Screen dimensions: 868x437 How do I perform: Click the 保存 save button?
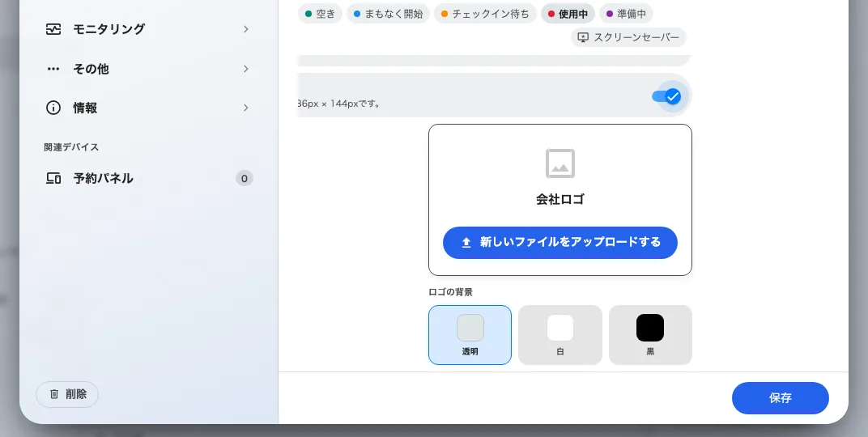(x=781, y=397)
